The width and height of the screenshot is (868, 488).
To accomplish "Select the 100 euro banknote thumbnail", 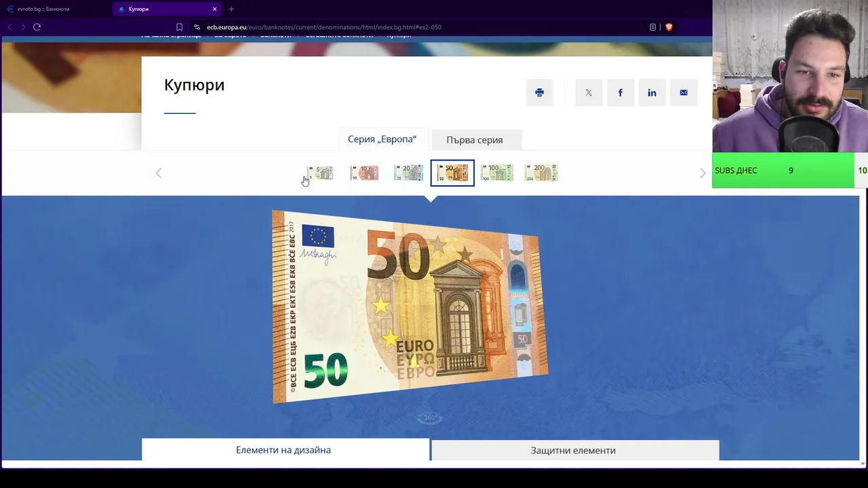I will [497, 173].
